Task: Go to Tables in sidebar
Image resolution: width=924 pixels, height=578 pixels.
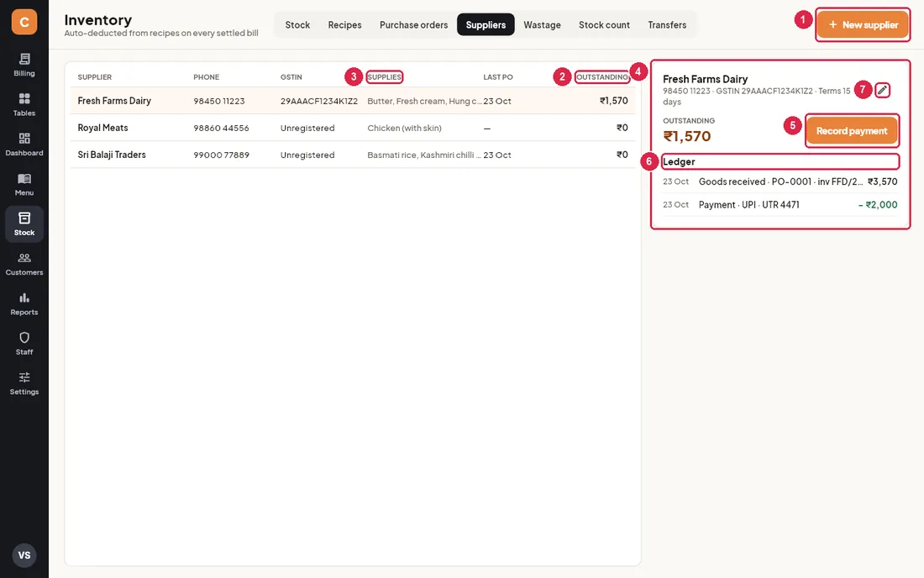Action: pos(24,105)
